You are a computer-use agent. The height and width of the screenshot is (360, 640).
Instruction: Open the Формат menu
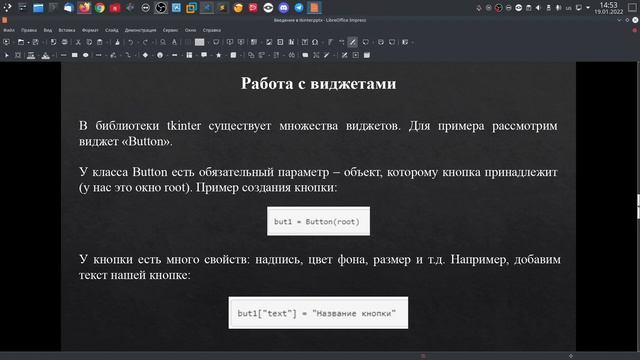tap(90, 30)
